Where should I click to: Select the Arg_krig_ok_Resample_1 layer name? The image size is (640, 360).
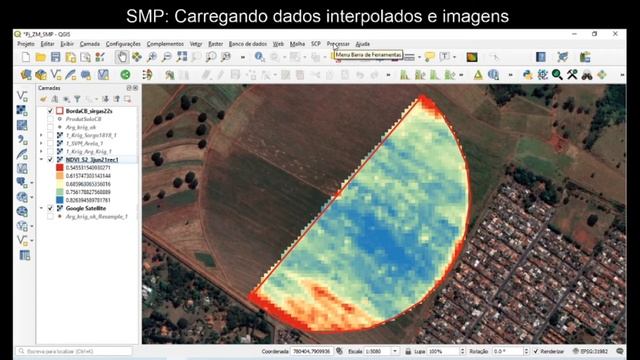pos(96,216)
